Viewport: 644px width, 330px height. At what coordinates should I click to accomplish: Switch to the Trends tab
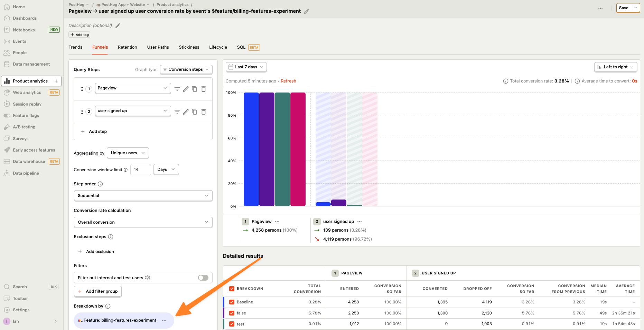(x=75, y=47)
